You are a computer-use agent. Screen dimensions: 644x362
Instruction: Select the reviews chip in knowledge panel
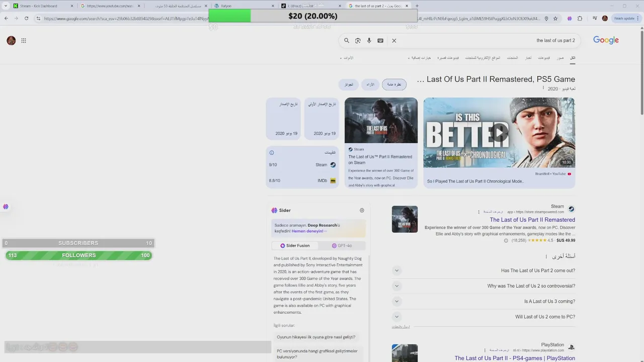click(370, 84)
